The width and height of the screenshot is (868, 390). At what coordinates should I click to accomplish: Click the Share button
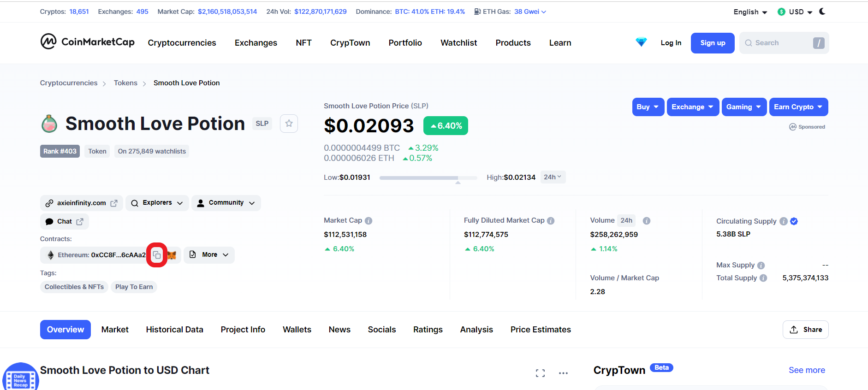pos(806,330)
